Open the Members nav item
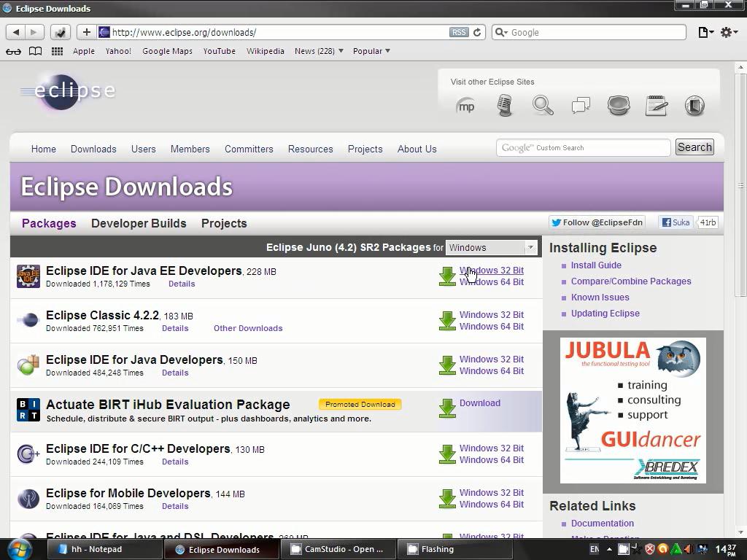 (x=190, y=149)
